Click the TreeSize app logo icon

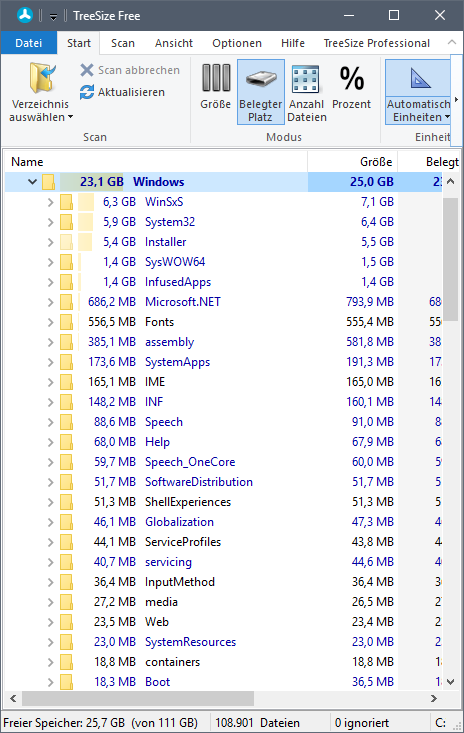[x=25, y=15]
